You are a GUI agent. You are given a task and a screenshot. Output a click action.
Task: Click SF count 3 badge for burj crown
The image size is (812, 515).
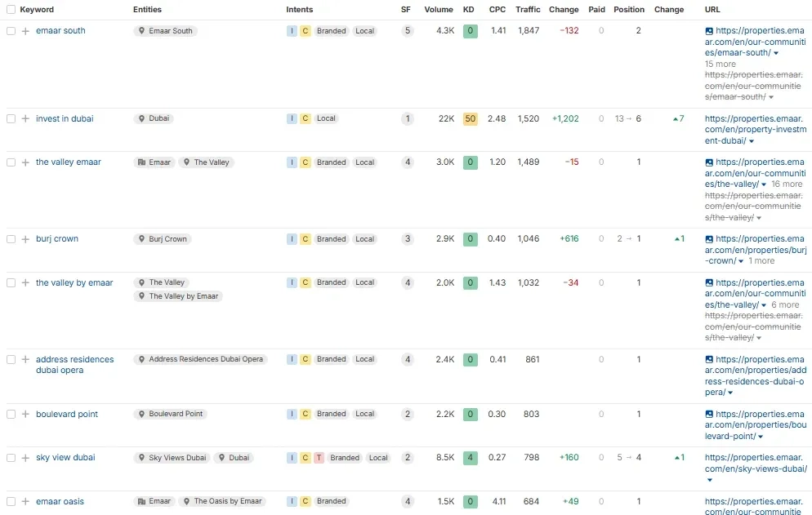tap(408, 239)
